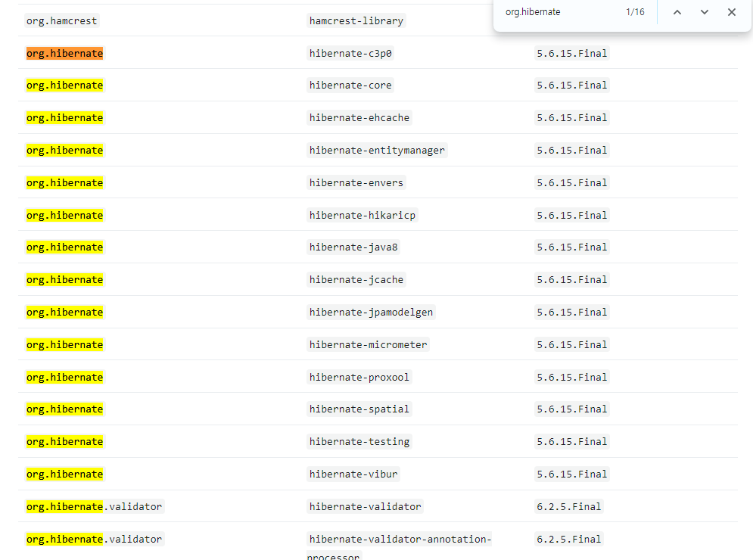Image resolution: width=753 pixels, height=560 pixels.
Task: Click version 5.6.15.Final of hibernate-c3p0
Action: point(572,53)
